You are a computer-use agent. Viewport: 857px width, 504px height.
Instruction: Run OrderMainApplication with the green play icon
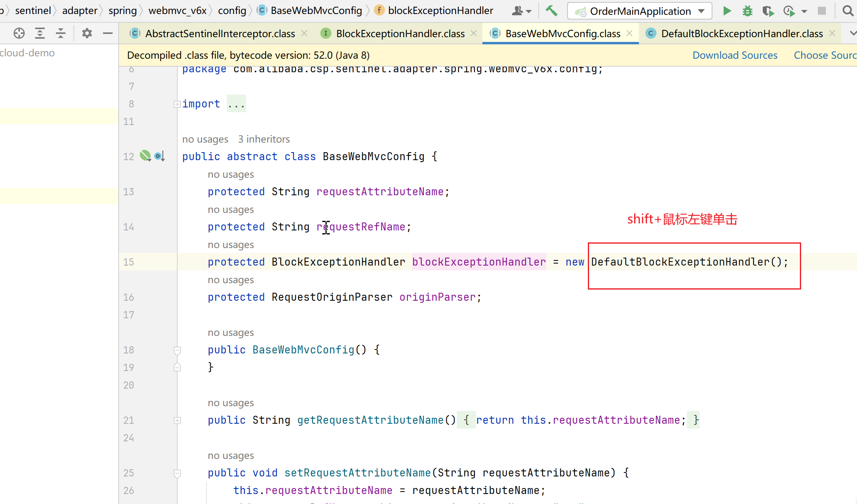(727, 11)
